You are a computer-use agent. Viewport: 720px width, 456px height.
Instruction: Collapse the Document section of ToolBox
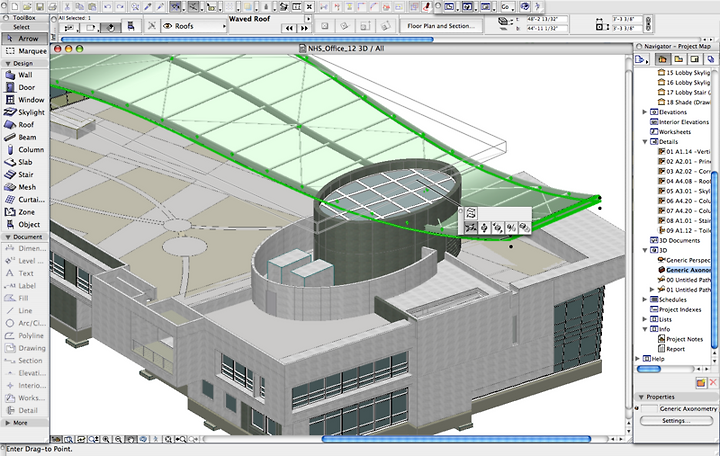(x=8, y=237)
